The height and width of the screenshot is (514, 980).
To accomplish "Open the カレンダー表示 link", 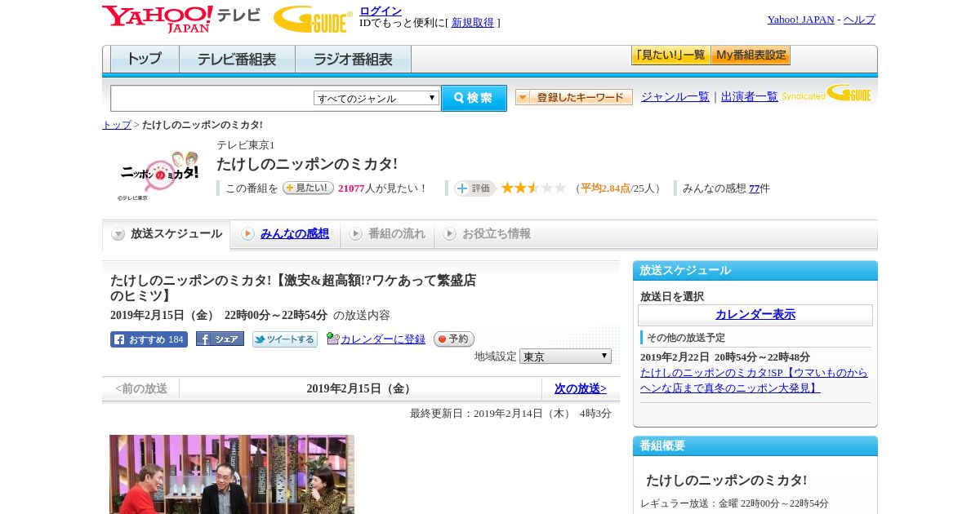I will 755,315.
